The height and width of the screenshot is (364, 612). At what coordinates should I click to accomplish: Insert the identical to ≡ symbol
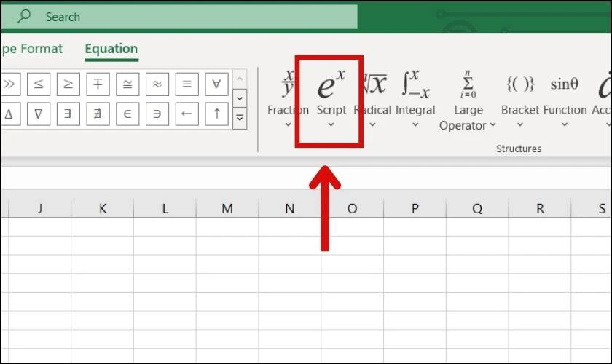pos(187,84)
